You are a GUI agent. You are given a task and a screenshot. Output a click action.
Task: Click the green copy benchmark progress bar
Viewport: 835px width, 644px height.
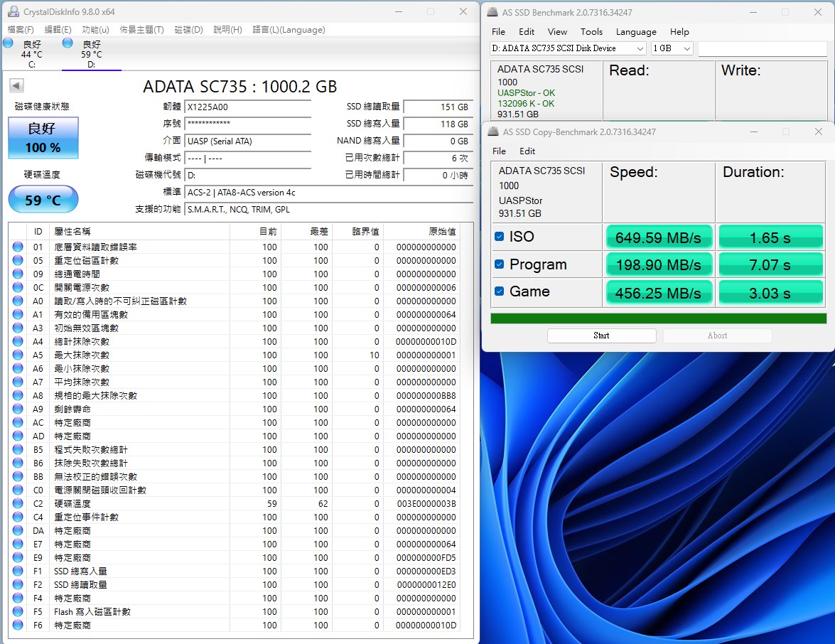click(x=658, y=318)
